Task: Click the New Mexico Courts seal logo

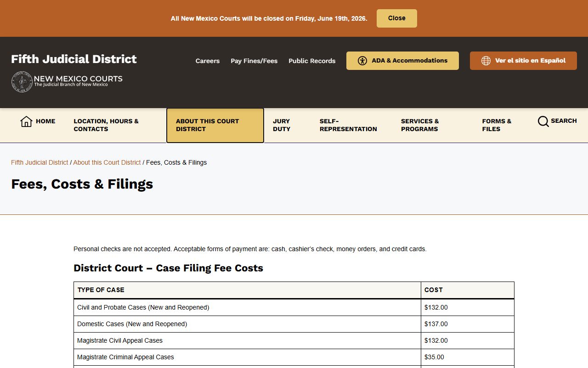Action: click(x=22, y=82)
